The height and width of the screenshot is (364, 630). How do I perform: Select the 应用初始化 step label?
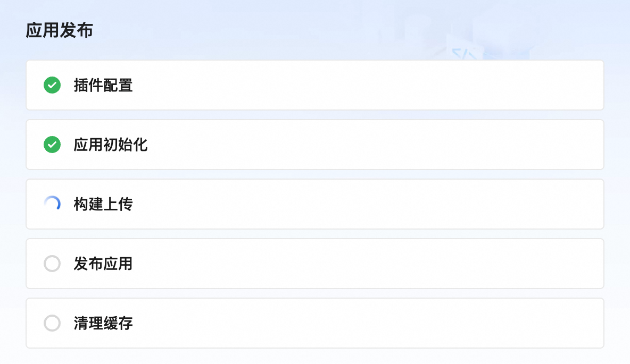point(111,145)
